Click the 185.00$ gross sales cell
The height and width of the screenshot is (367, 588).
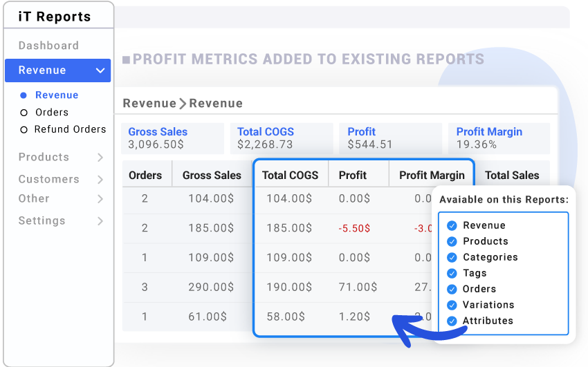tap(211, 228)
